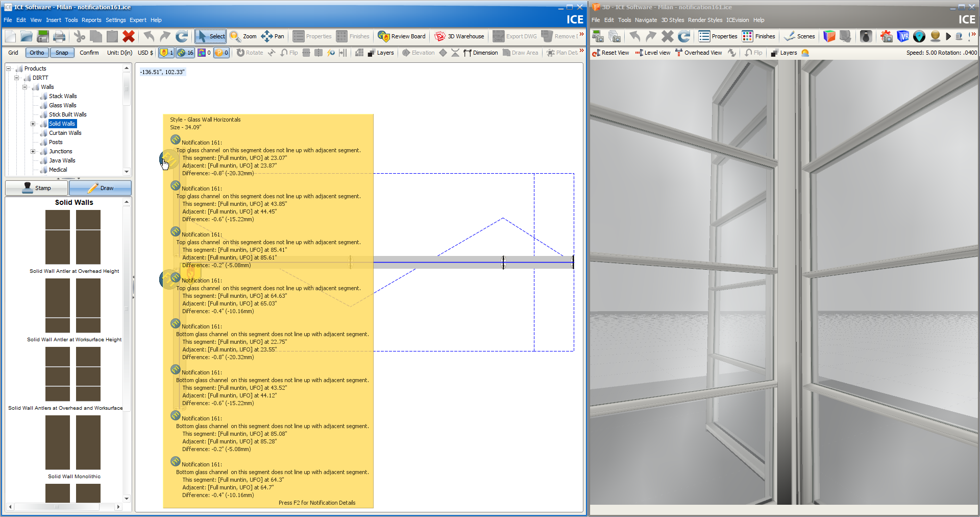Image resolution: width=980 pixels, height=517 pixels.
Task: Toggle the yellow shield notifications count
Action: pos(166,53)
